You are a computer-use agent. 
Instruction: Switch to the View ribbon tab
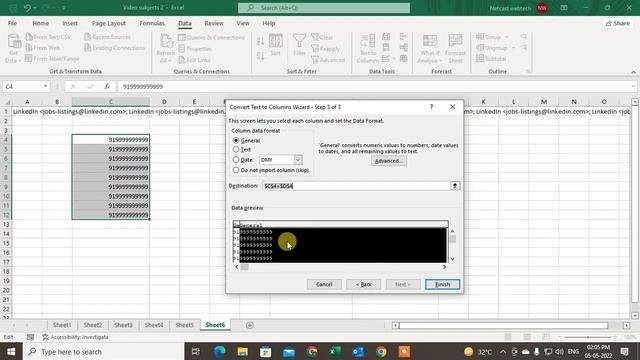point(243,23)
